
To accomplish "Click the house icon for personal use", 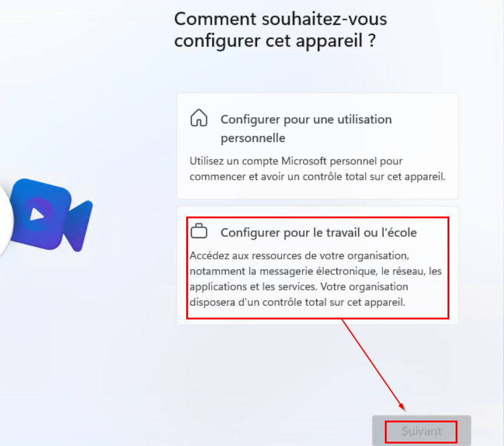I will coord(199,118).
